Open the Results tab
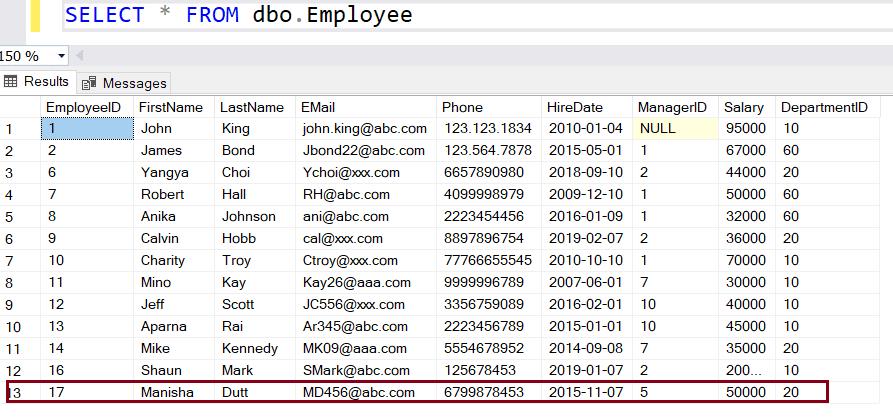This screenshot has height=417, width=893. [x=45, y=82]
